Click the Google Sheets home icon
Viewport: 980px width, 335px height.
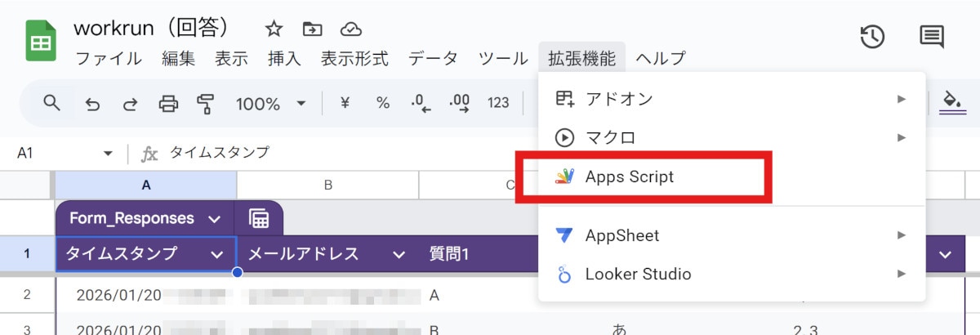click(40, 41)
